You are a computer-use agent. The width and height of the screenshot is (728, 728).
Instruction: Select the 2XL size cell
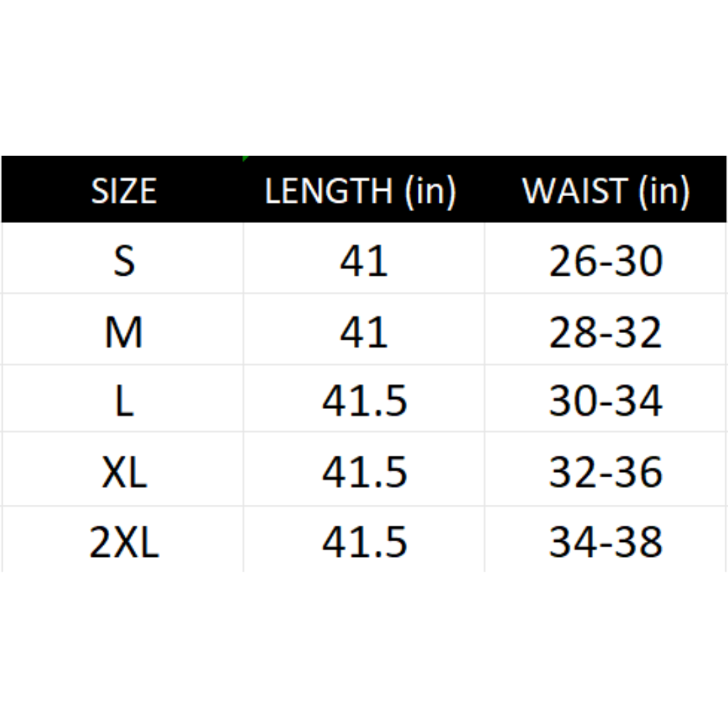123,542
